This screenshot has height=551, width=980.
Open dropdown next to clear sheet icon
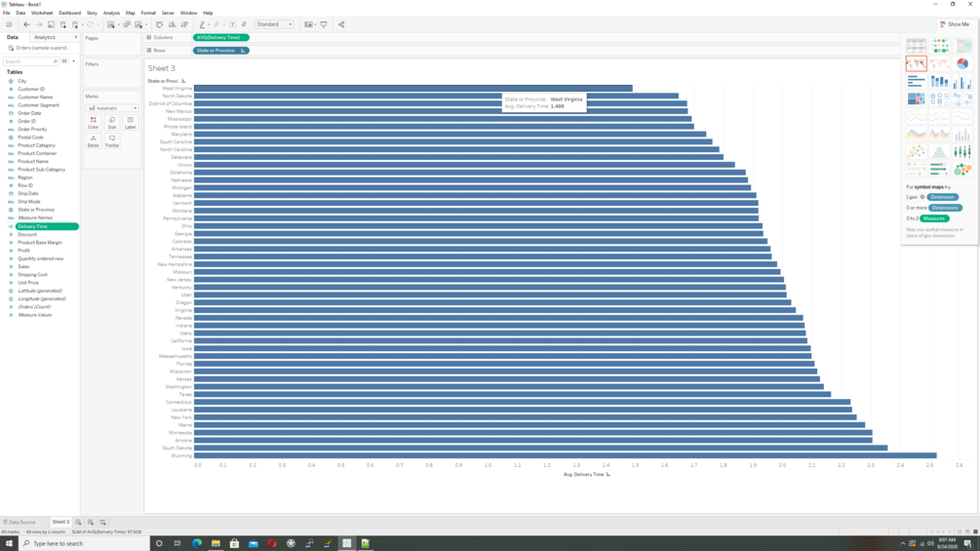point(146,25)
